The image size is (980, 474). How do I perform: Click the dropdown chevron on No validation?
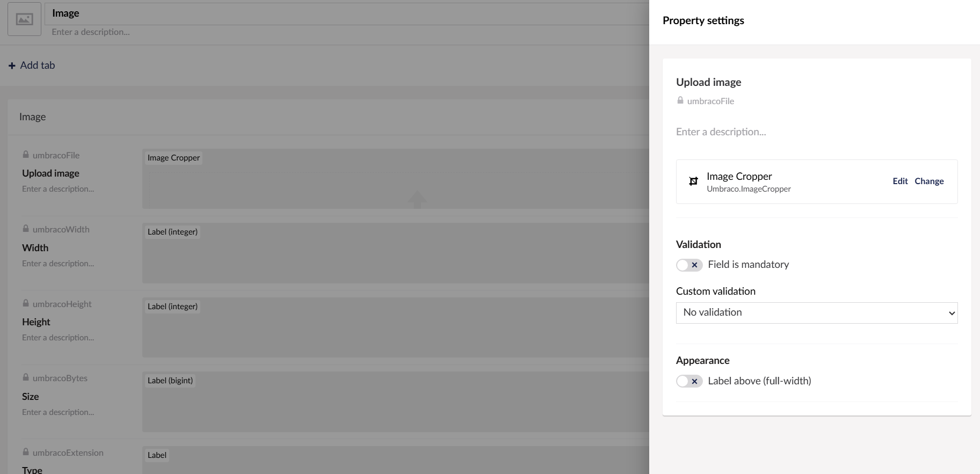952,313
